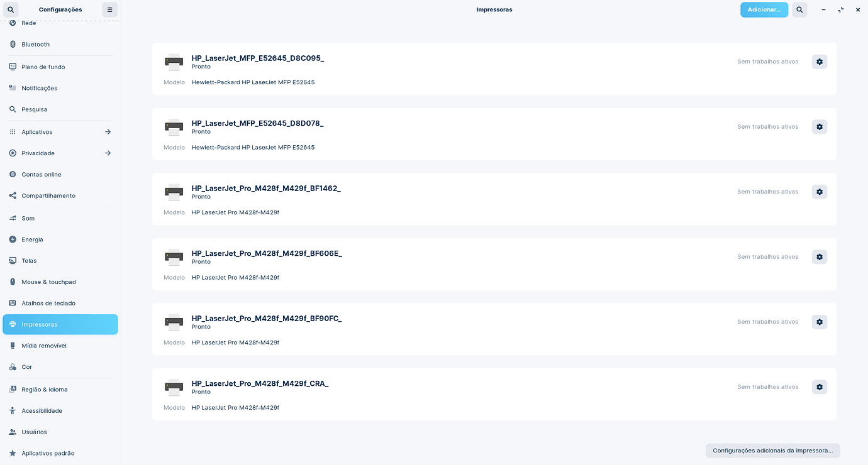Open Mouse & touchpad settings
The height and width of the screenshot is (465, 868).
pos(48,282)
